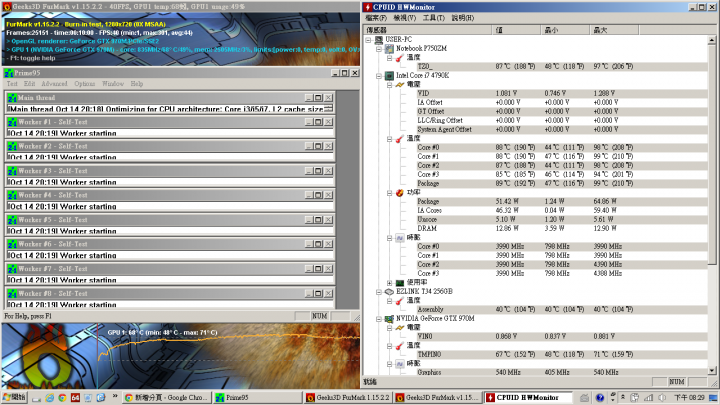
Task: Click the HWMonitor title bar lightning icon
Action: 367,7
